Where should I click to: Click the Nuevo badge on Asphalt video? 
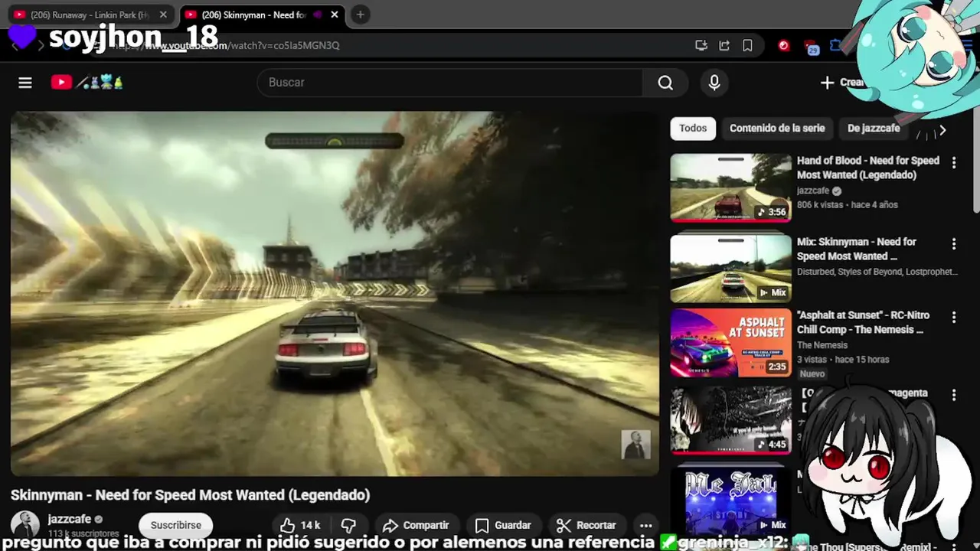pyautogui.click(x=812, y=374)
